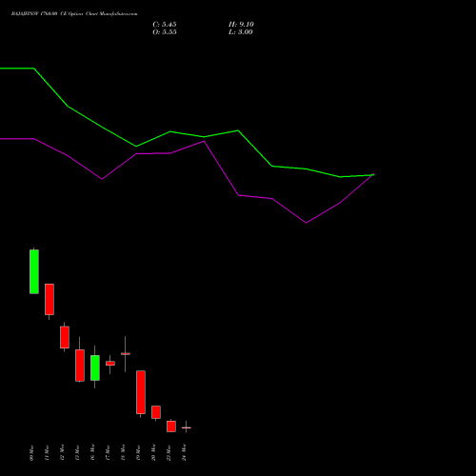Select the 18 Mar date label

(x=123, y=453)
